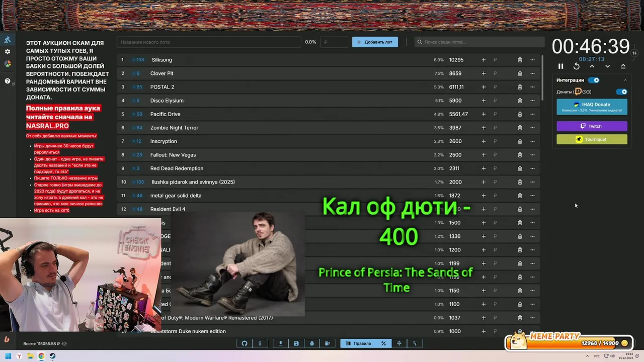Image resolution: width=644 pixels, height=362 pixels.
Task: Delete the Resident Evil 4 lot
Action: pos(520,209)
